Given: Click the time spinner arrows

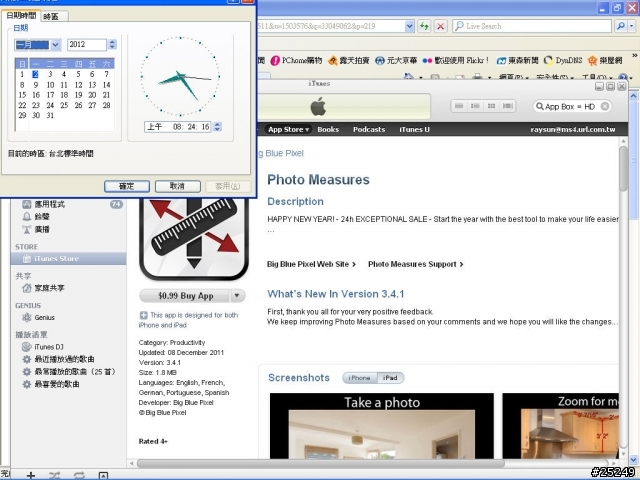Looking at the screenshot, I should point(218,127).
